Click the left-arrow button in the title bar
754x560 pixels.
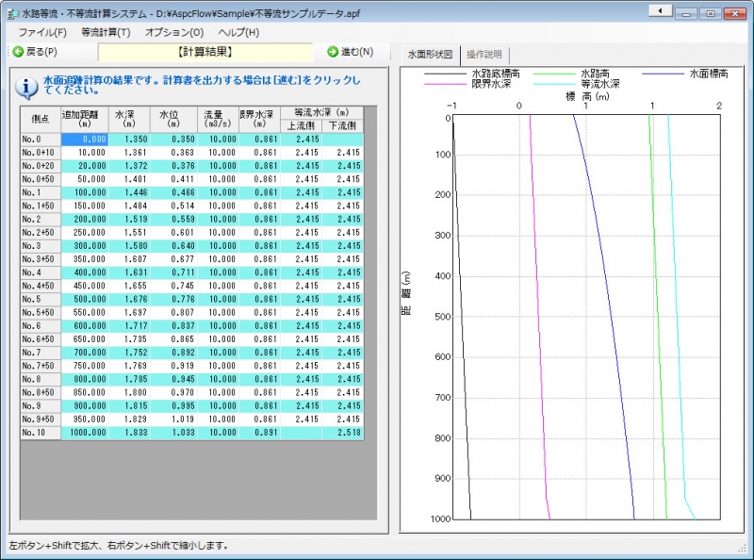click(661, 10)
